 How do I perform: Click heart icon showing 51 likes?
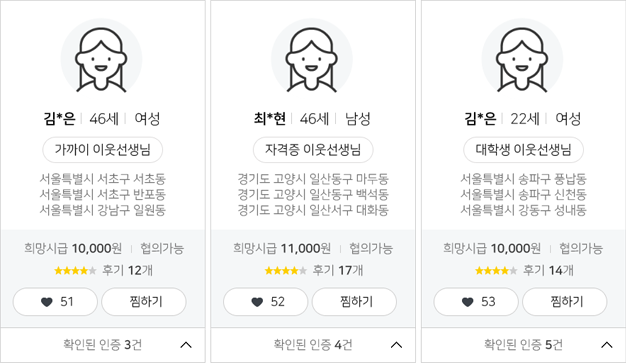(47, 302)
